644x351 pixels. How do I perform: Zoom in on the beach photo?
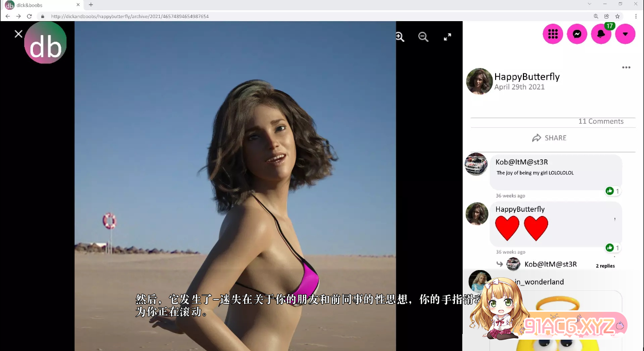pyautogui.click(x=399, y=37)
